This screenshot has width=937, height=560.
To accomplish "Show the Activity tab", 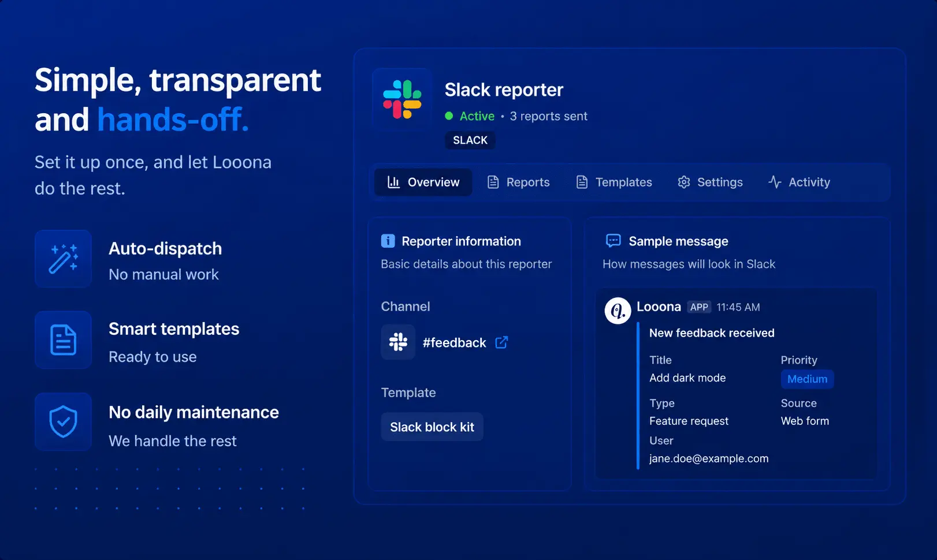I will (799, 182).
